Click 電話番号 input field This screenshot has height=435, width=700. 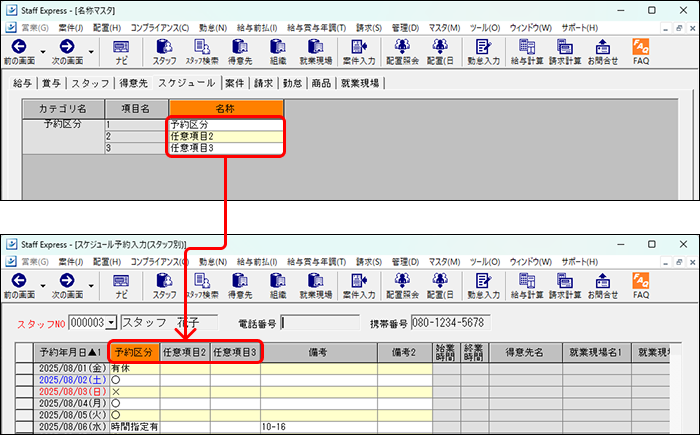[x=321, y=322]
